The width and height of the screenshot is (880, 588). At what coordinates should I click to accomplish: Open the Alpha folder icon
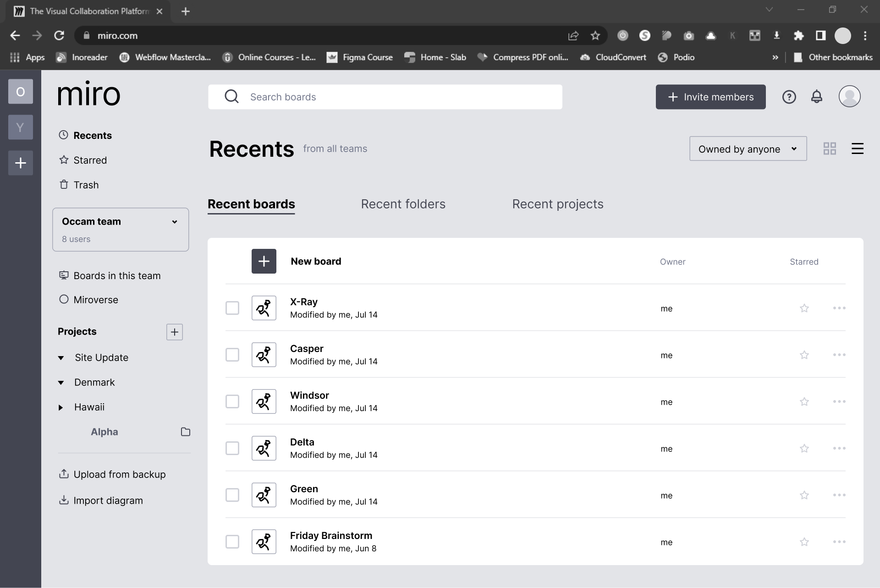tap(185, 432)
